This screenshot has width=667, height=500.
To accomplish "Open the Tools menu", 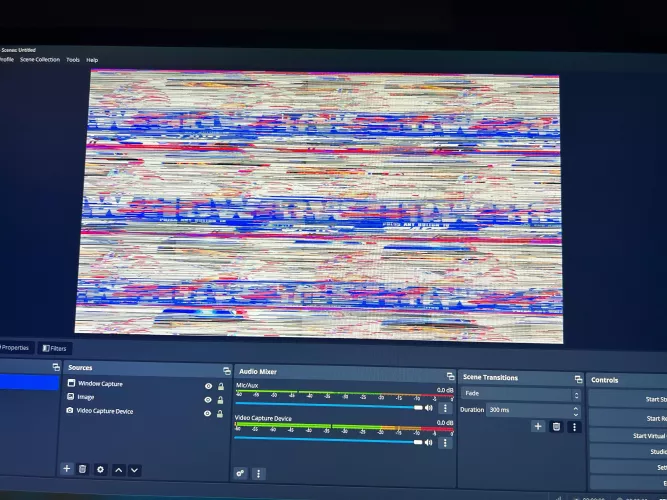I will click(73, 60).
